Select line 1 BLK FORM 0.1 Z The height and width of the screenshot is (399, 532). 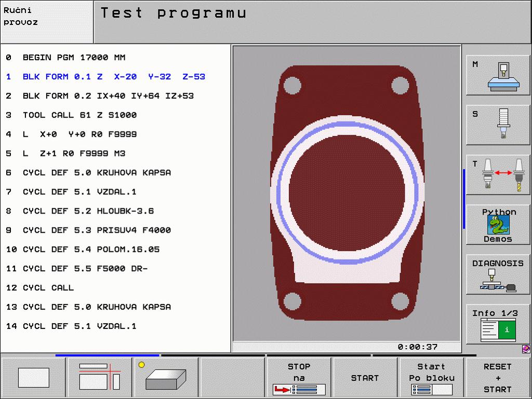[x=115, y=77]
